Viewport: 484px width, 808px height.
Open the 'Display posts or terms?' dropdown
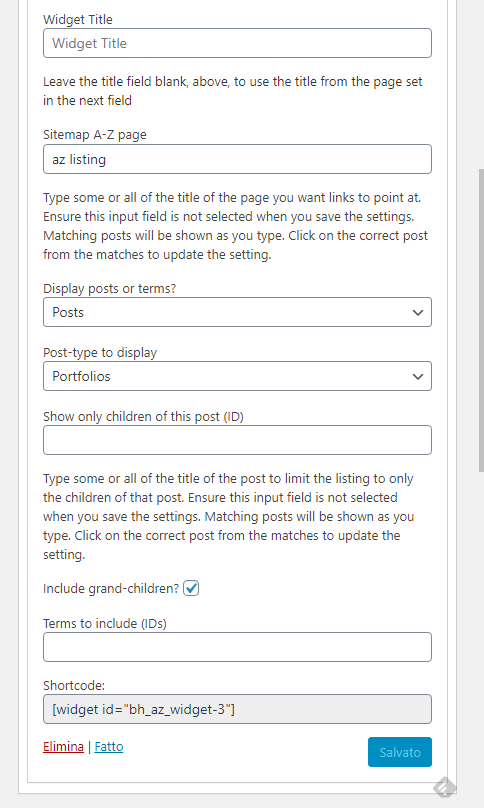click(x=237, y=312)
